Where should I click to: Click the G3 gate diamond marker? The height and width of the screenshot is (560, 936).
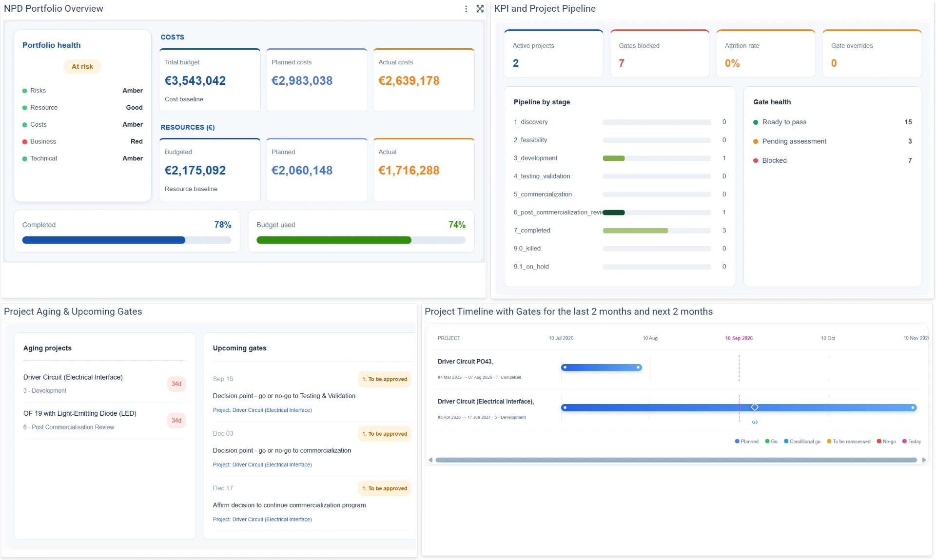pyautogui.click(x=755, y=407)
